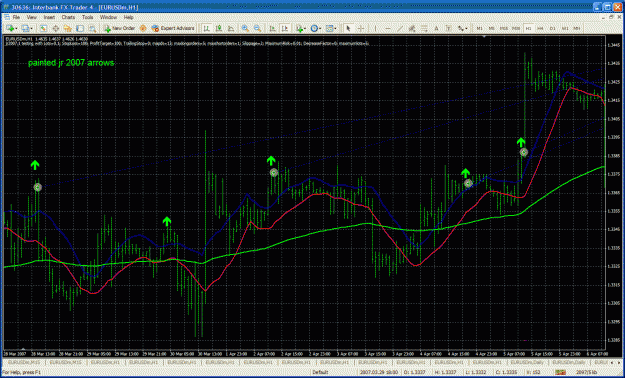Image resolution: width=625 pixels, height=378 pixels.
Task: Switch chart to Line Chart mode
Action: click(x=231, y=28)
